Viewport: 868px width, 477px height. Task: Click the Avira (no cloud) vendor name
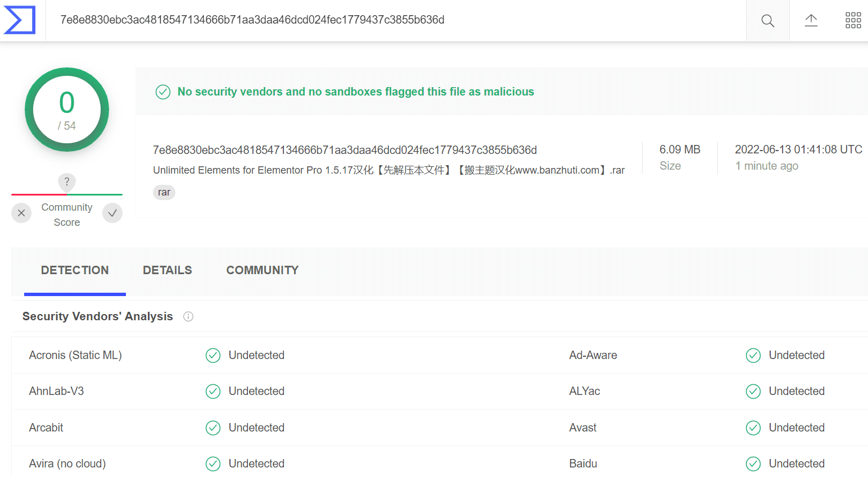tap(67, 464)
